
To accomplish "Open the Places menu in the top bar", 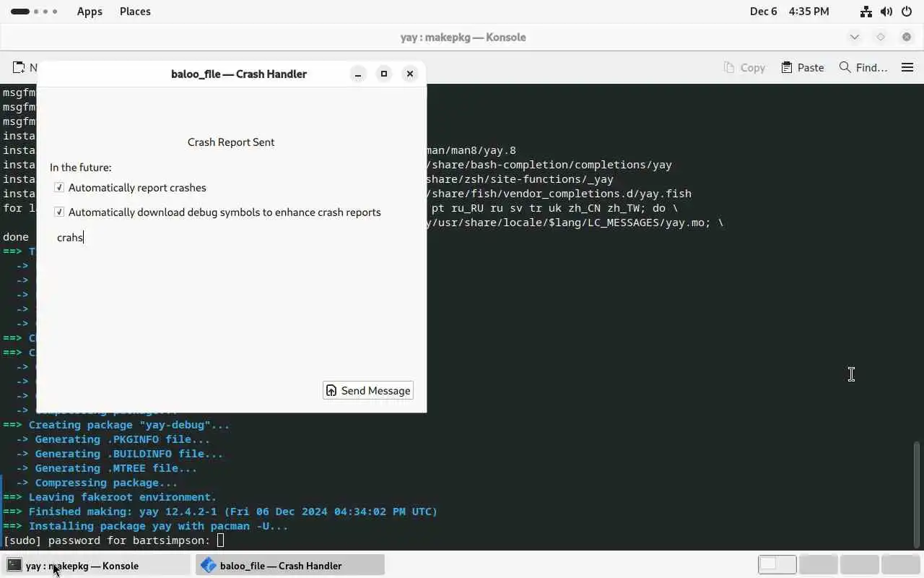I will (135, 12).
